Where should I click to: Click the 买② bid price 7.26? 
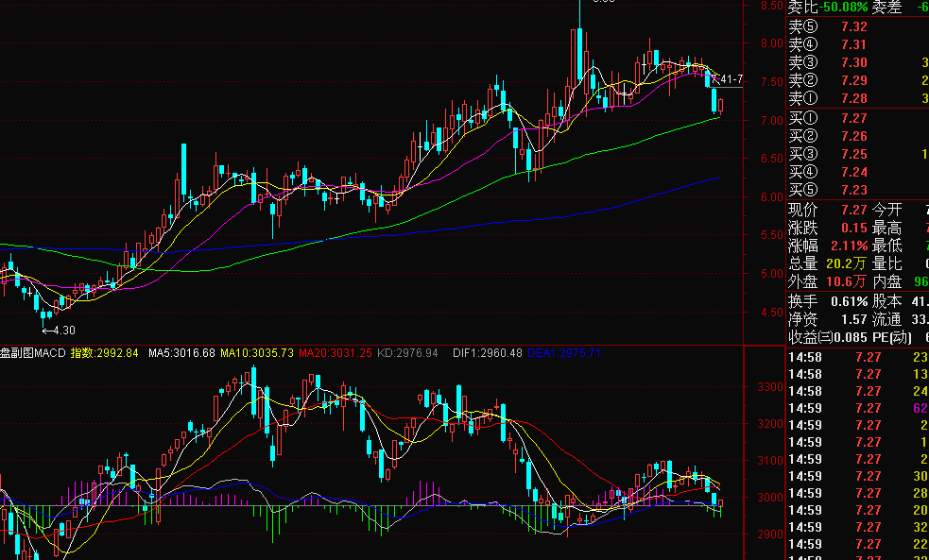[x=853, y=136]
